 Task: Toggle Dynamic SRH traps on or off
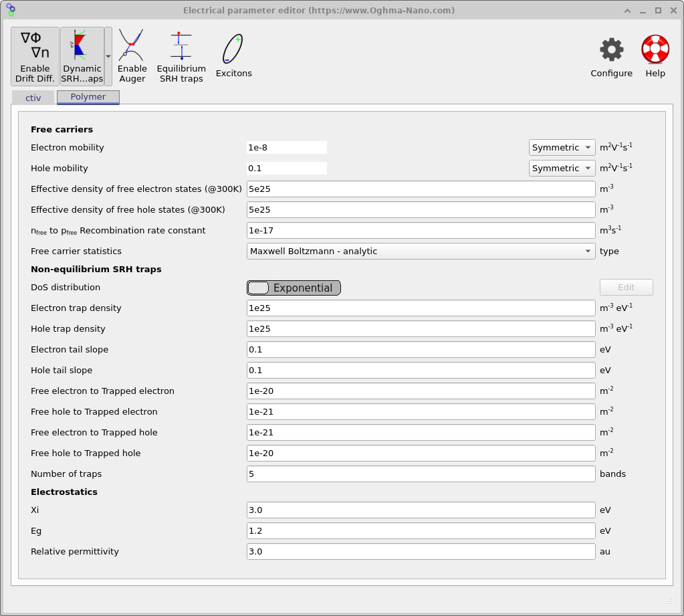pyautogui.click(x=82, y=56)
